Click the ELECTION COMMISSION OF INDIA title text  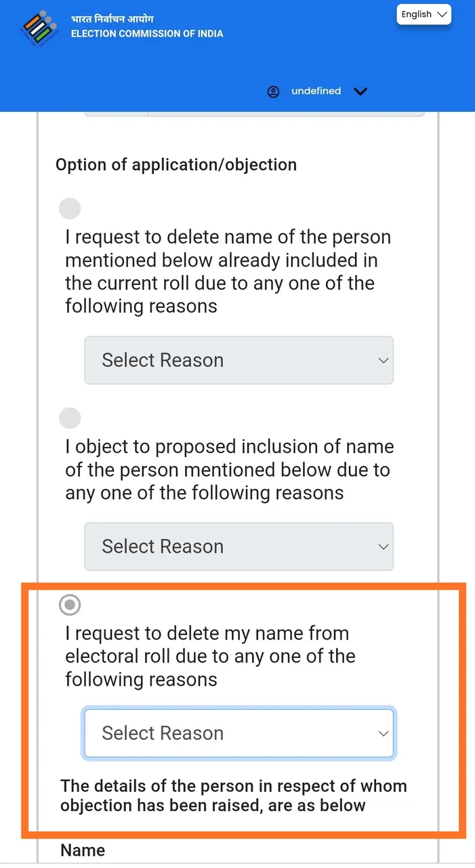[x=147, y=33]
